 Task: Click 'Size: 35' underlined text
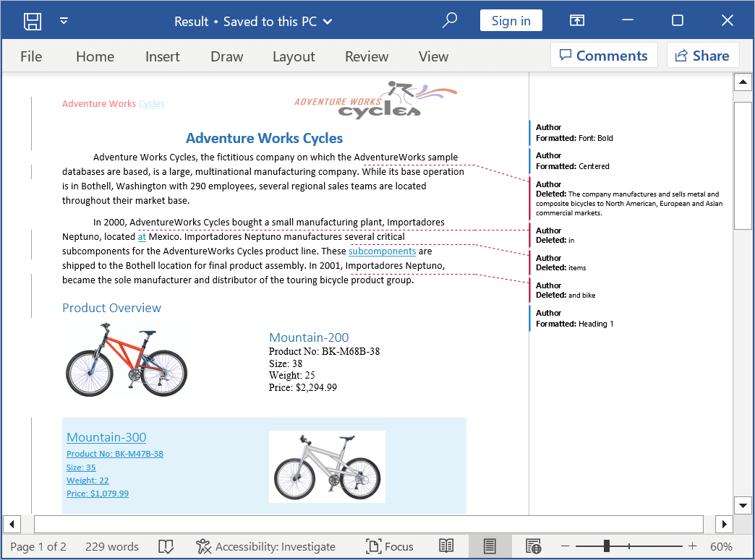pyautogui.click(x=81, y=467)
